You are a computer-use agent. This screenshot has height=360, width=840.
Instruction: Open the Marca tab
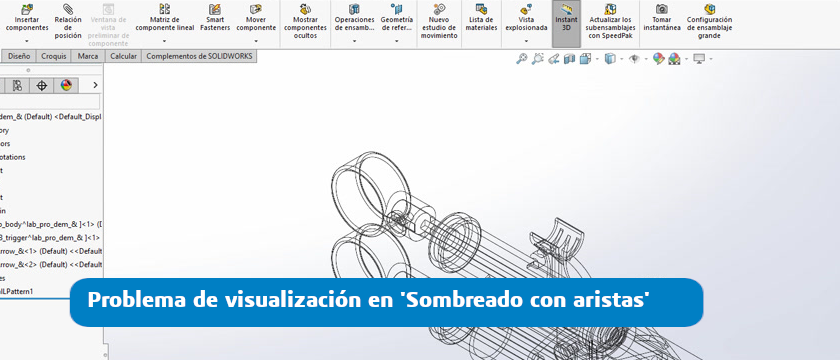[88, 56]
